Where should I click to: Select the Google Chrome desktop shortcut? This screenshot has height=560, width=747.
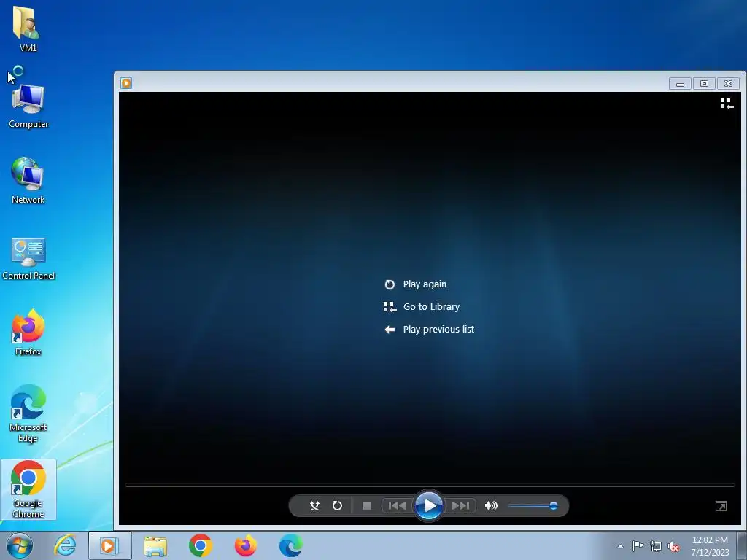pyautogui.click(x=28, y=489)
